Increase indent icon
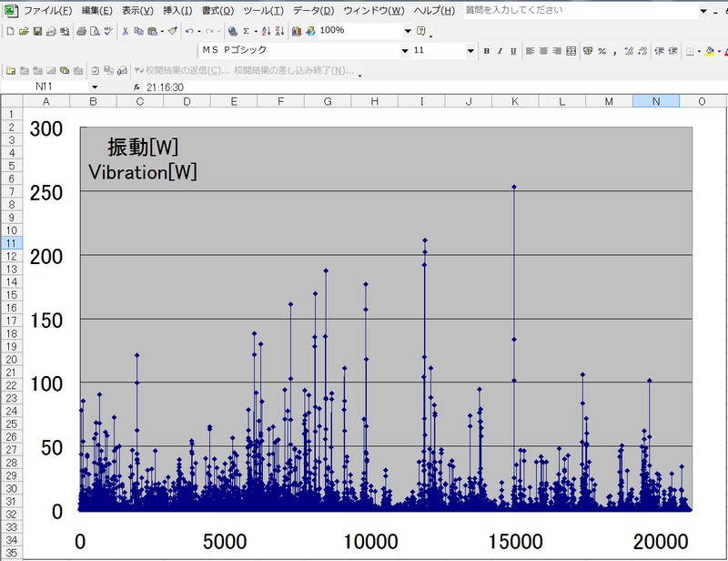The width and height of the screenshot is (728, 561). point(672,51)
